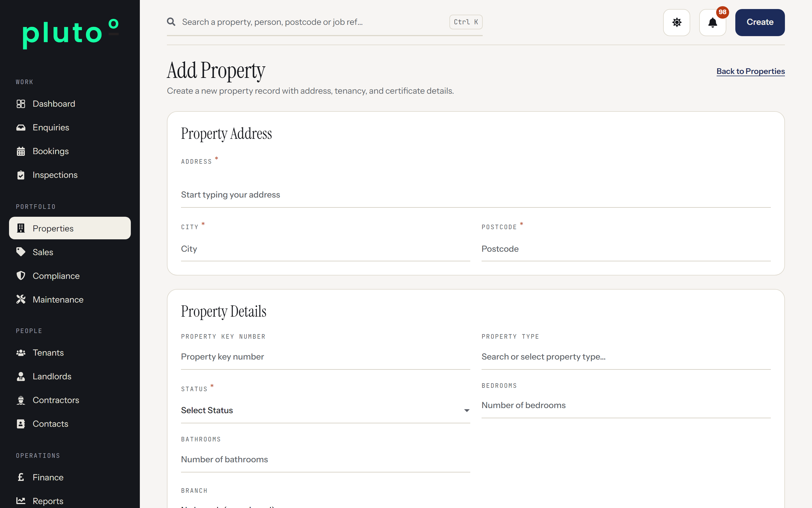Click the Contacts address book icon
The image size is (812, 508).
click(x=21, y=424)
